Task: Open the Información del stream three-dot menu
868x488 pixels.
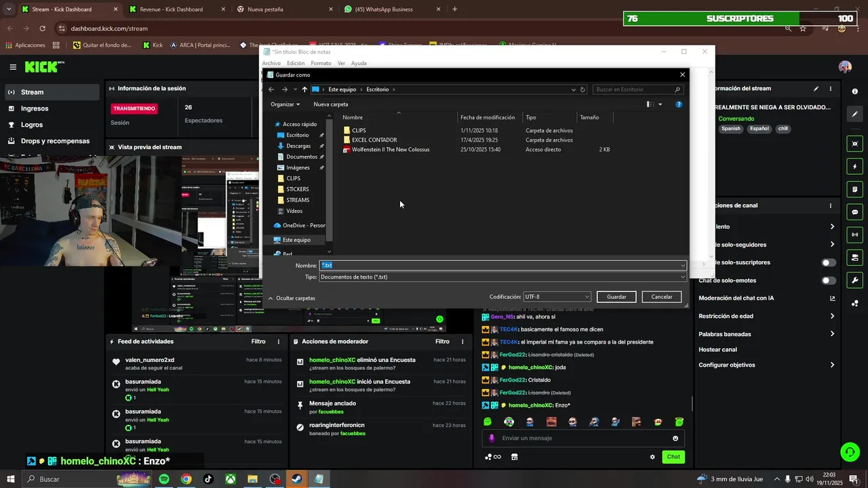Action: [831, 89]
